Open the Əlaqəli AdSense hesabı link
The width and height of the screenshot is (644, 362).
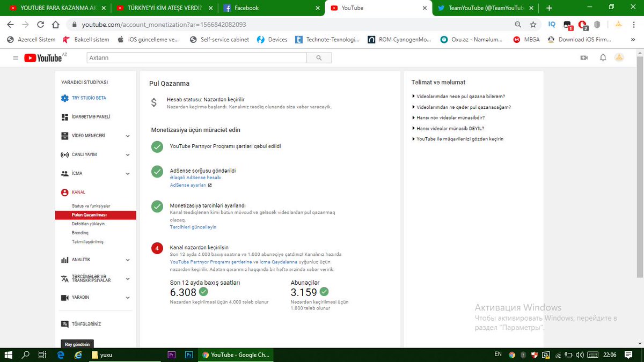[195, 178]
